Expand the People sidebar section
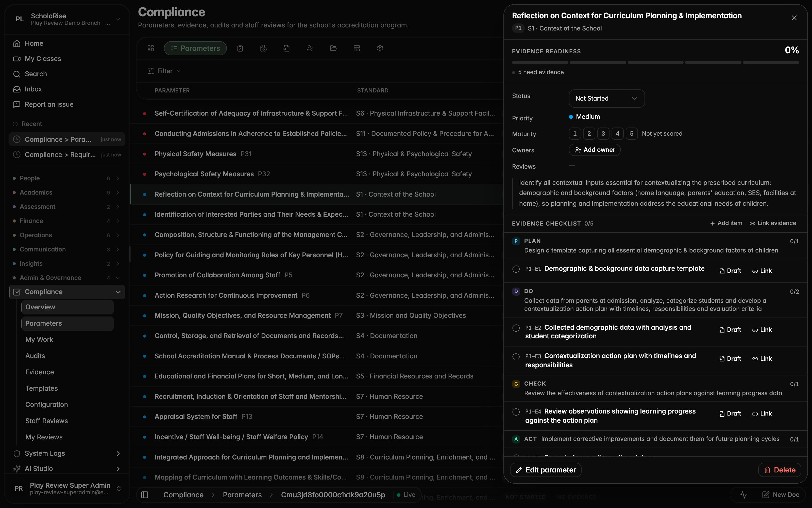The width and height of the screenshot is (812, 508). tap(67, 178)
